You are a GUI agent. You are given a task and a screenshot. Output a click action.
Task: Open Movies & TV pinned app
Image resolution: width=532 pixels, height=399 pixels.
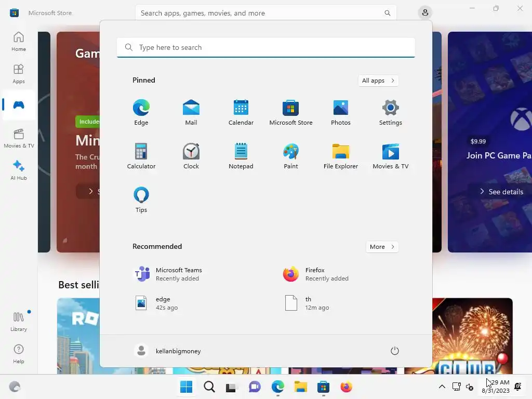[x=391, y=156]
